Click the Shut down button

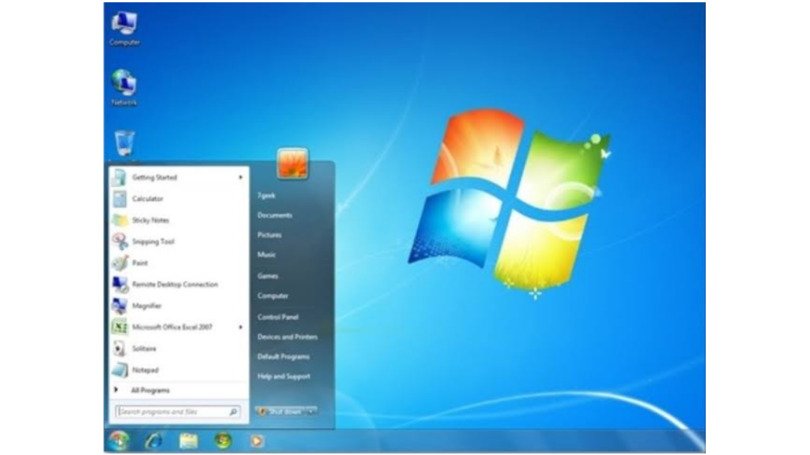click(281, 412)
